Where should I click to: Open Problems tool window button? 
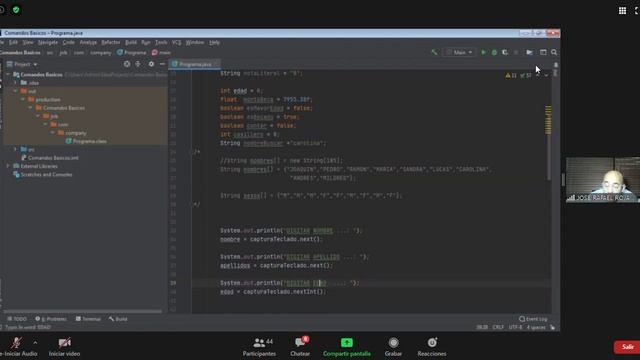coord(51,319)
